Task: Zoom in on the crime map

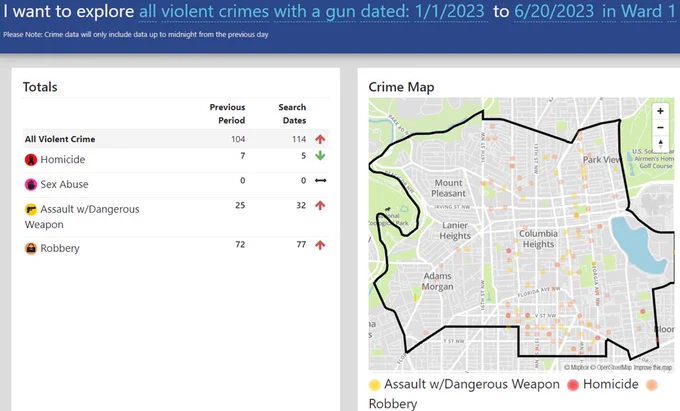Action: tap(660, 111)
